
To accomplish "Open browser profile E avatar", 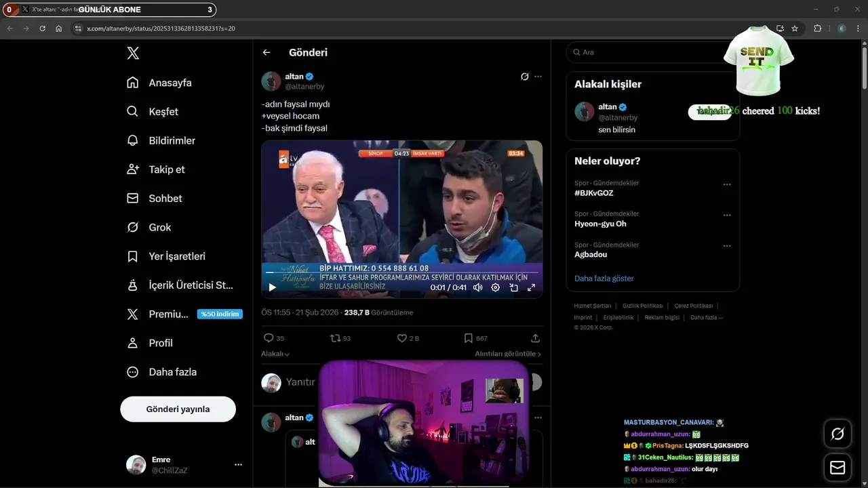I will 842,28.
